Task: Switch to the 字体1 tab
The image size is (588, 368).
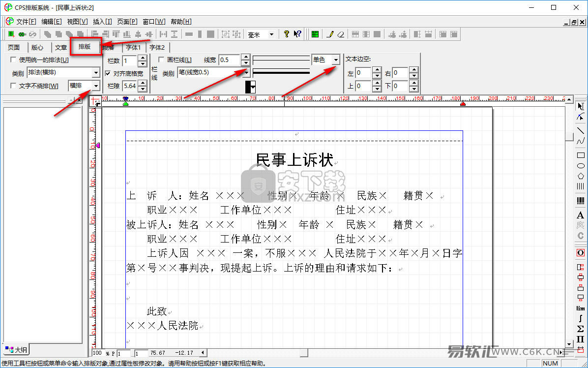Action: coord(133,48)
